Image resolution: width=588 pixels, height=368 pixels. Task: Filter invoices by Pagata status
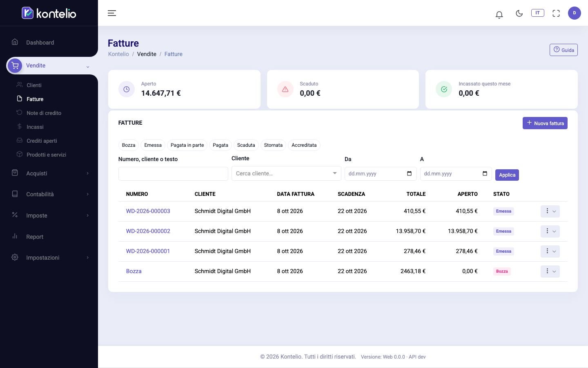tap(220, 145)
